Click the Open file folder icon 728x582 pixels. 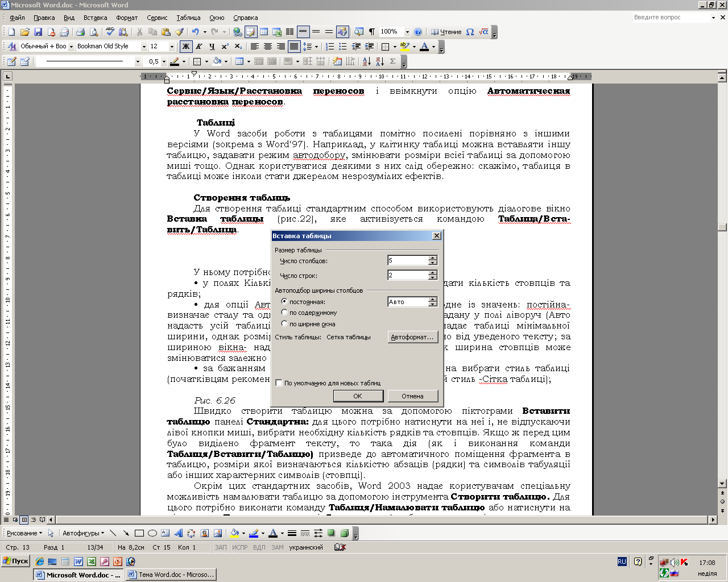click(24, 32)
